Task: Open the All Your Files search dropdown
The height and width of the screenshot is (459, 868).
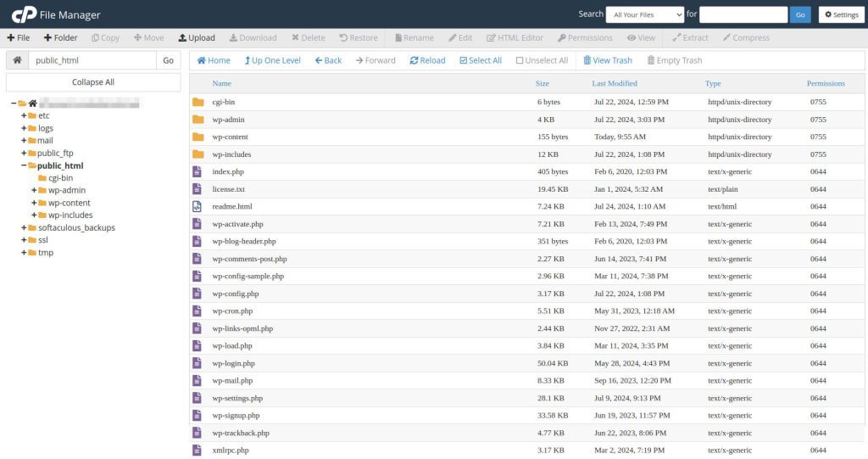Action: pos(645,14)
